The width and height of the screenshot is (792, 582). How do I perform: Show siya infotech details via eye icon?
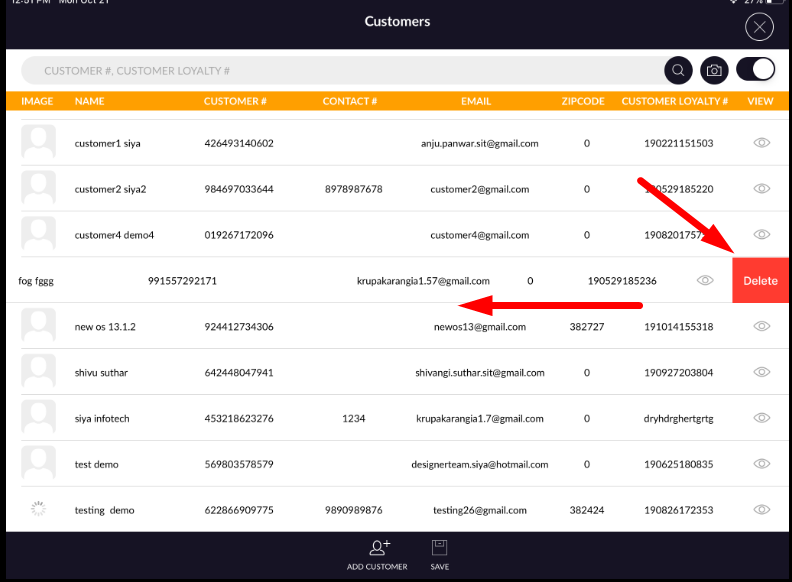761,418
